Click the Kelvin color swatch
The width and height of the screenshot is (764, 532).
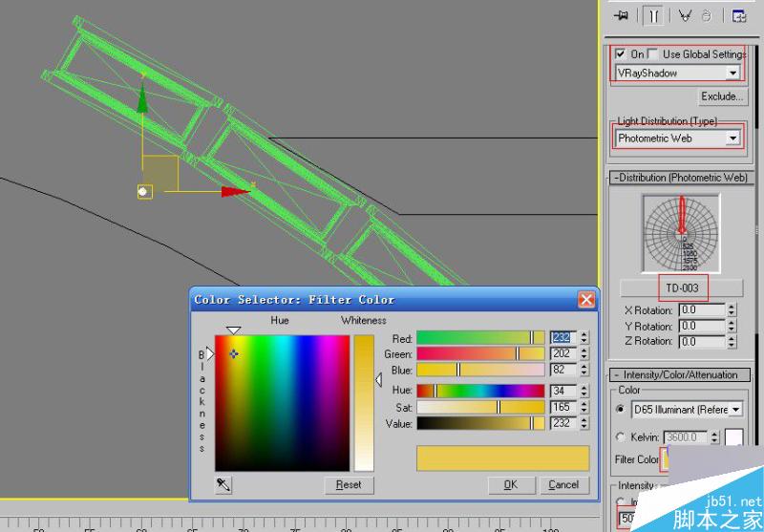(x=733, y=437)
